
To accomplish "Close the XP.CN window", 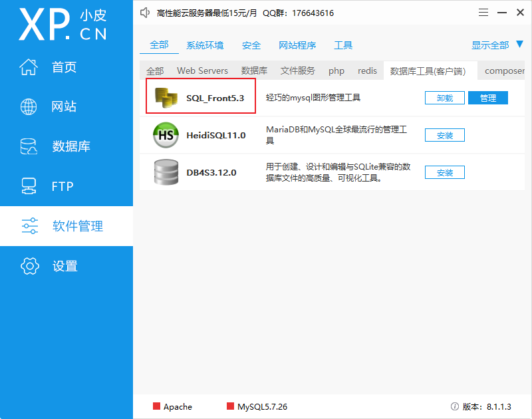I will click(520, 13).
